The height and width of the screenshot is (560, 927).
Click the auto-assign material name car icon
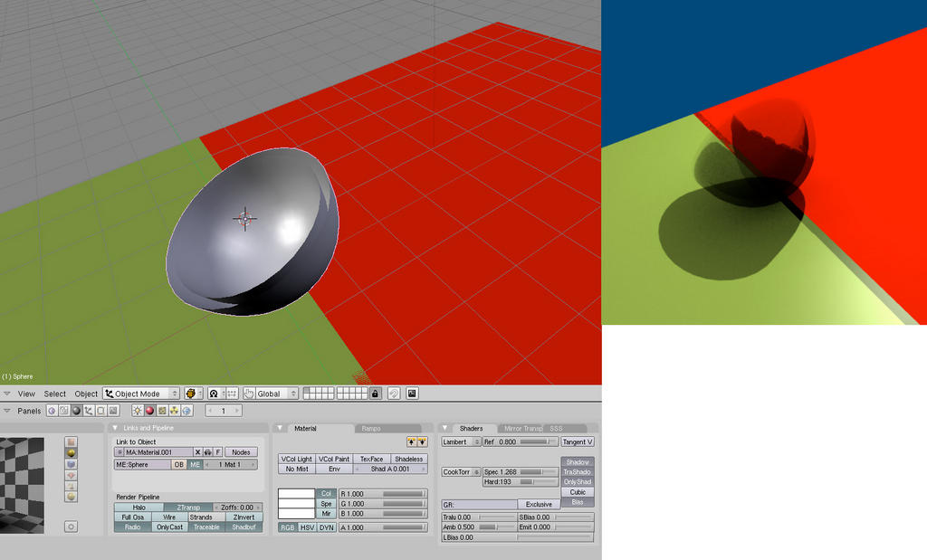pyautogui.click(x=208, y=452)
